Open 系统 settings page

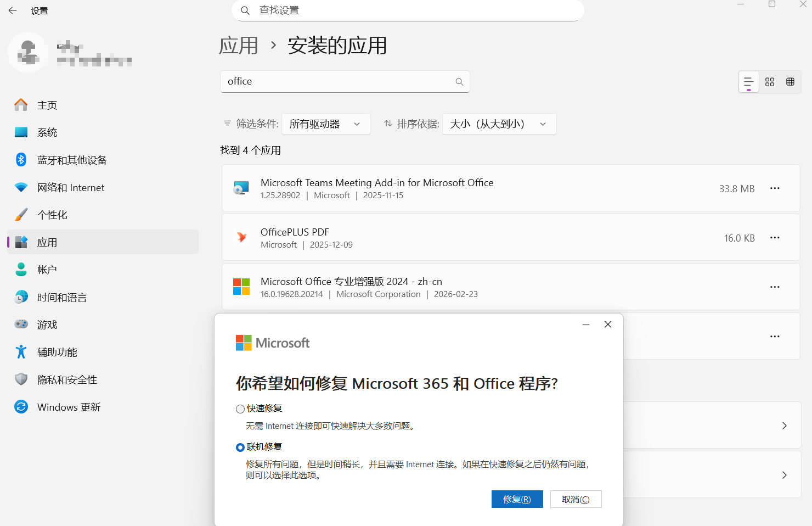point(103,132)
